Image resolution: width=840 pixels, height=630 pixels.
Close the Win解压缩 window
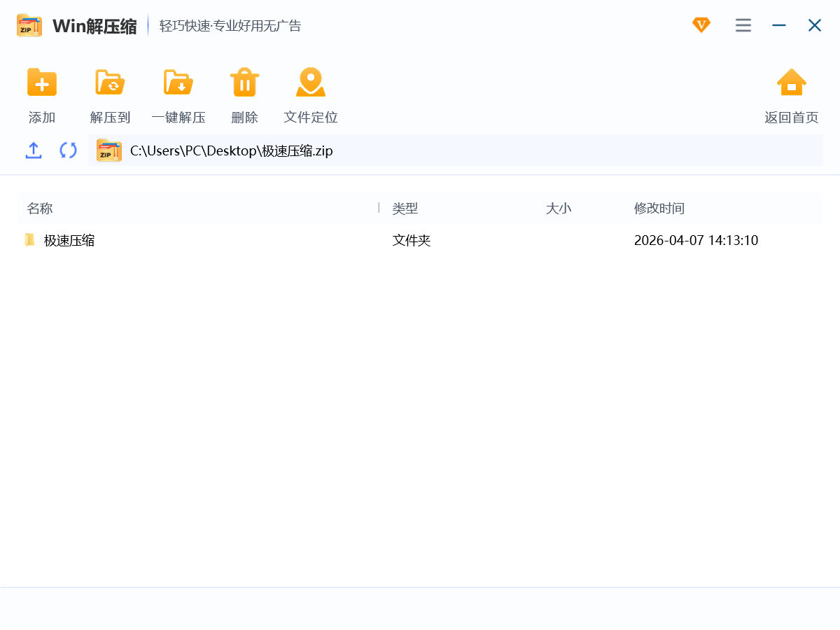814,25
